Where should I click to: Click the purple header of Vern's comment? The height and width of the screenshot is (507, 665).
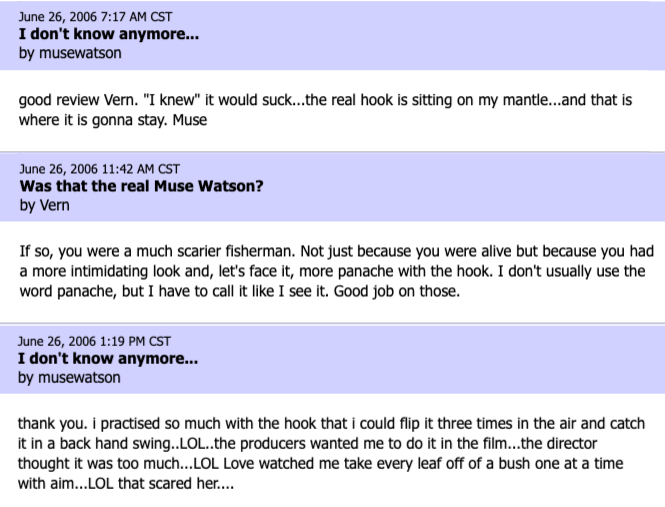[x=332, y=187]
